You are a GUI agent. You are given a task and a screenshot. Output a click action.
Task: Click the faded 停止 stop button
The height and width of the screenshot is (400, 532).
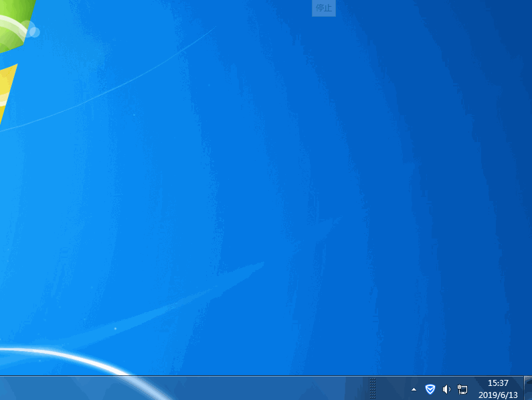tap(324, 8)
